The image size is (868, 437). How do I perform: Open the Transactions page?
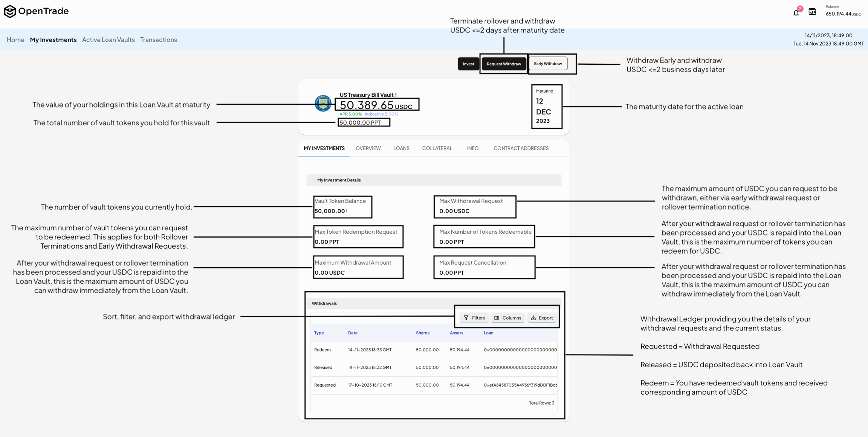[x=158, y=40]
